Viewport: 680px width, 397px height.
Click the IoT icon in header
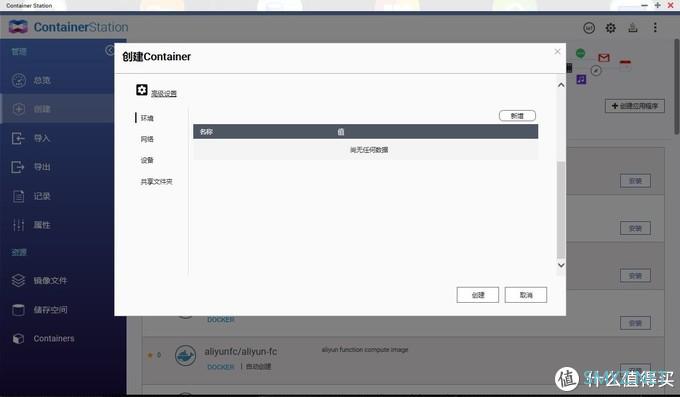(588, 28)
